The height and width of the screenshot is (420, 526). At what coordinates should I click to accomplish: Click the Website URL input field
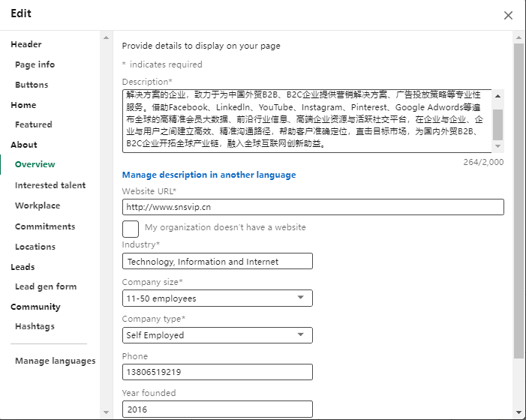pyautogui.click(x=312, y=207)
